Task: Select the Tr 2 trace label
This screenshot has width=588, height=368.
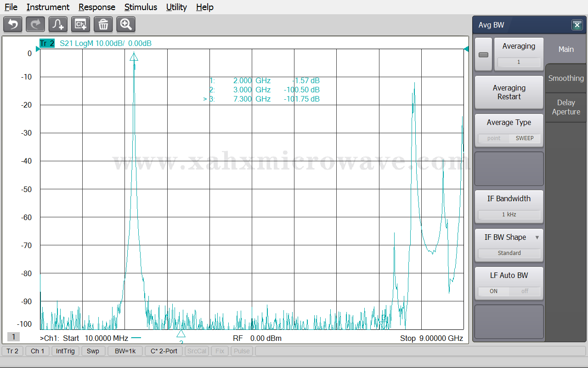Action: tap(47, 44)
